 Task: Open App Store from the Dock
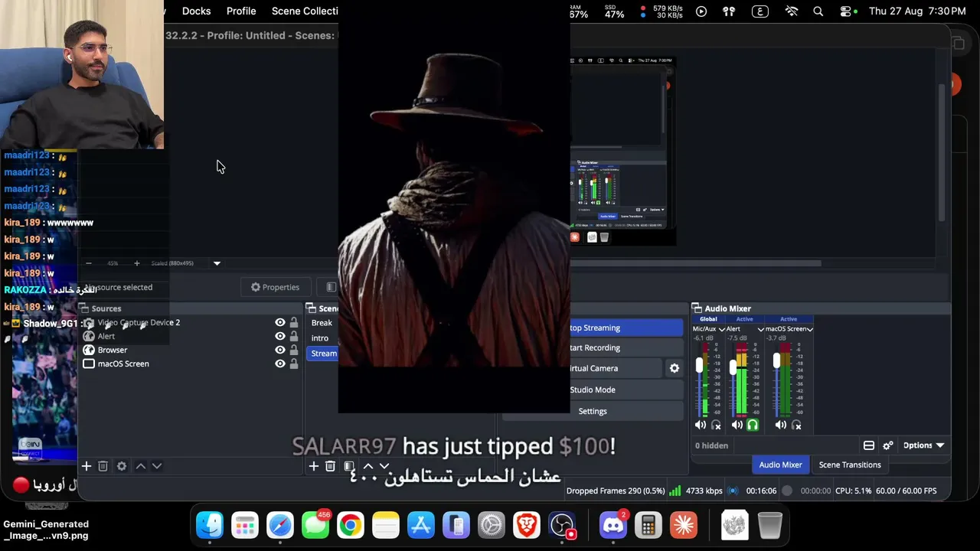421,525
